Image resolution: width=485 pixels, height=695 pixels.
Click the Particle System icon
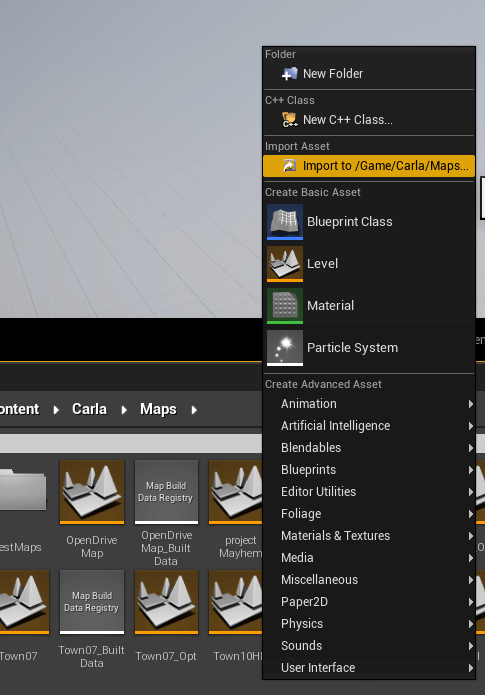[x=285, y=348]
